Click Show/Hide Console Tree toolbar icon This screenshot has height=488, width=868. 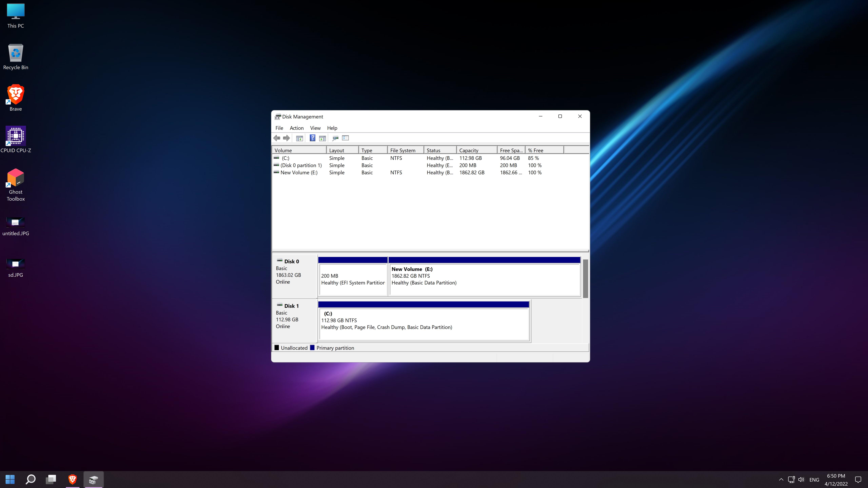point(299,138)
